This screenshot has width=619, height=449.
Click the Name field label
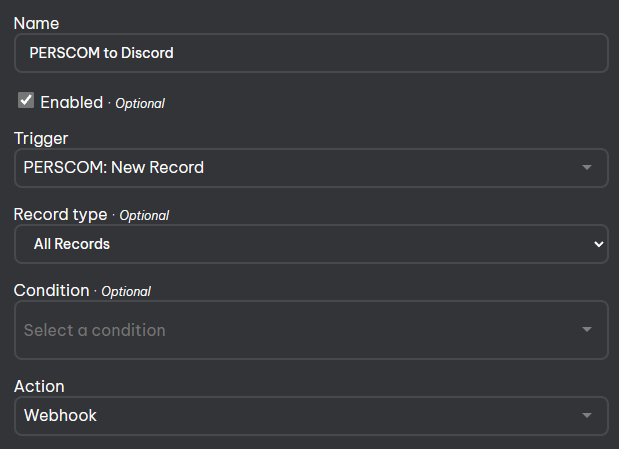click(36, 22)
